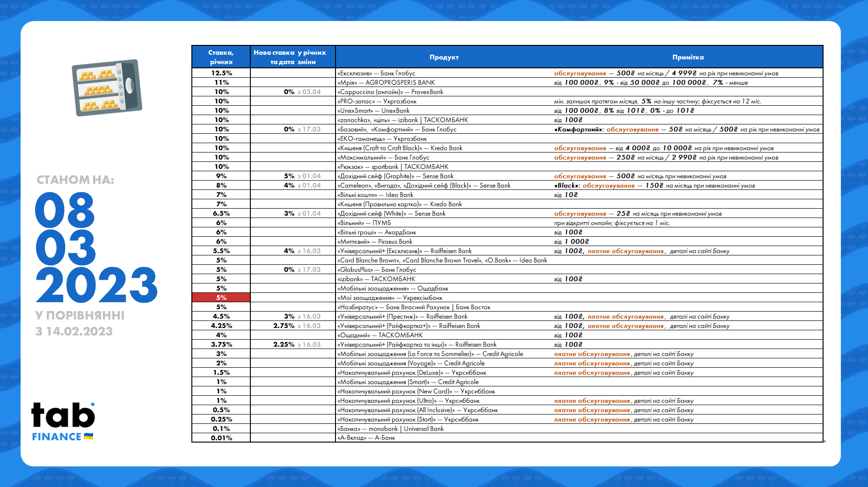Viewport: 868px width, 487px height.
Task: Select «ЕКО-гаманець» — Укргазбанк product
Action: coord(382,138)
